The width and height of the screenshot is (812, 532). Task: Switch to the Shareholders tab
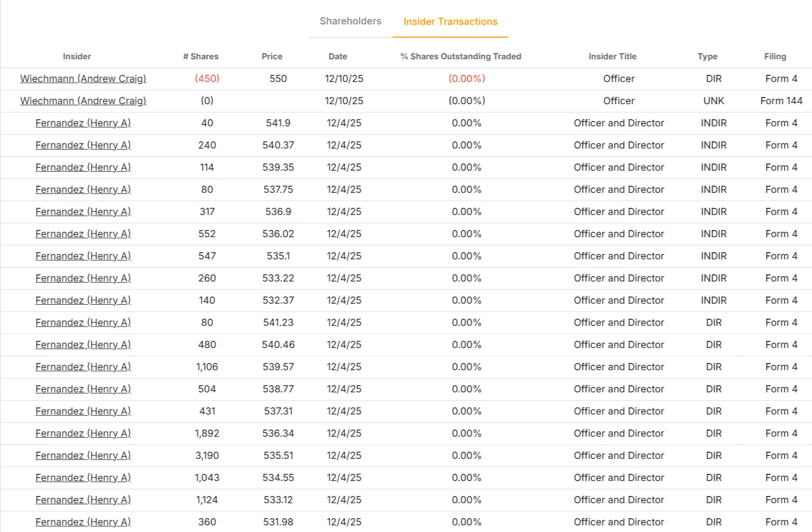350,21
